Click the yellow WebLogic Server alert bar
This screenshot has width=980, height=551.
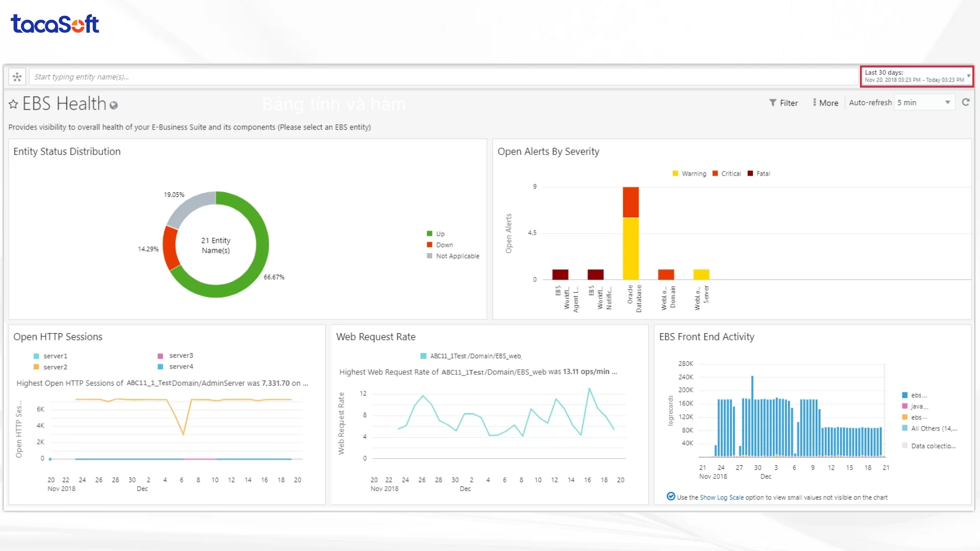701,274
